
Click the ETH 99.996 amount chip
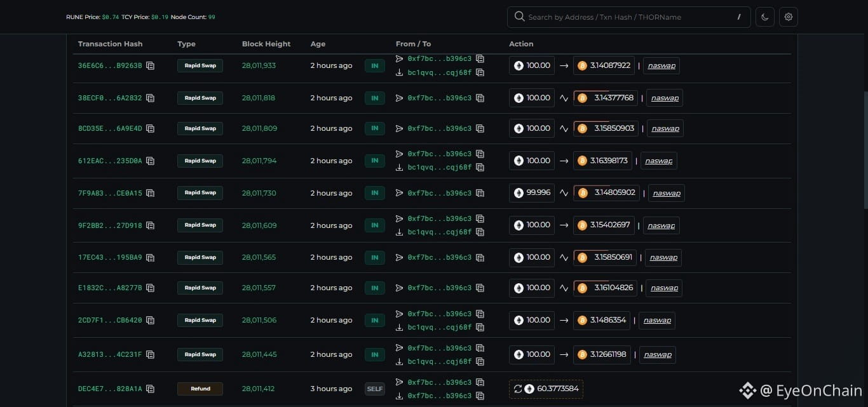coord(532,192)
